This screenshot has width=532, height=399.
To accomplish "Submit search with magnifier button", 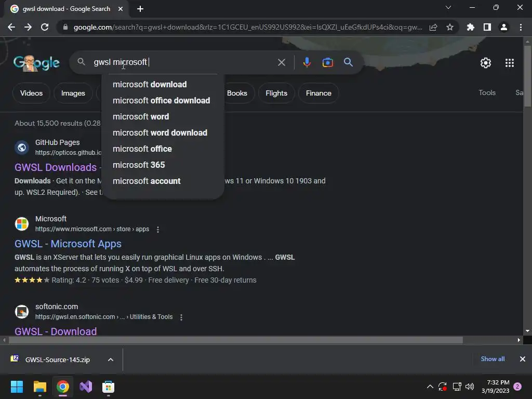I will tap(348, 62).
